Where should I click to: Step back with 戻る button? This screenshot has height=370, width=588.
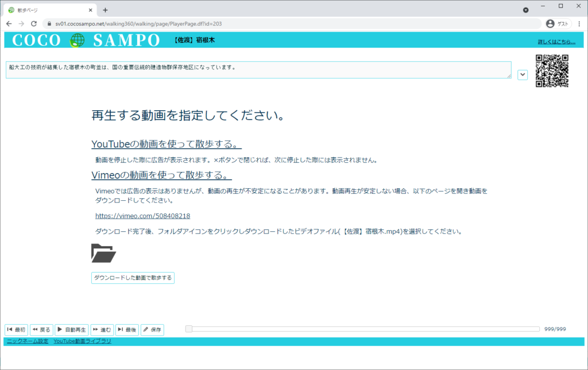(41, 329)
